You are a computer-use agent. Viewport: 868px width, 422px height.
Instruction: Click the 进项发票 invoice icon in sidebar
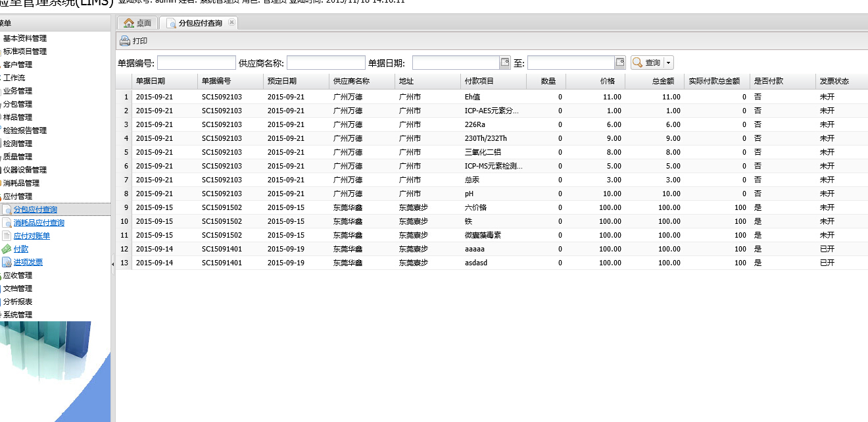[x=7, y=262]
